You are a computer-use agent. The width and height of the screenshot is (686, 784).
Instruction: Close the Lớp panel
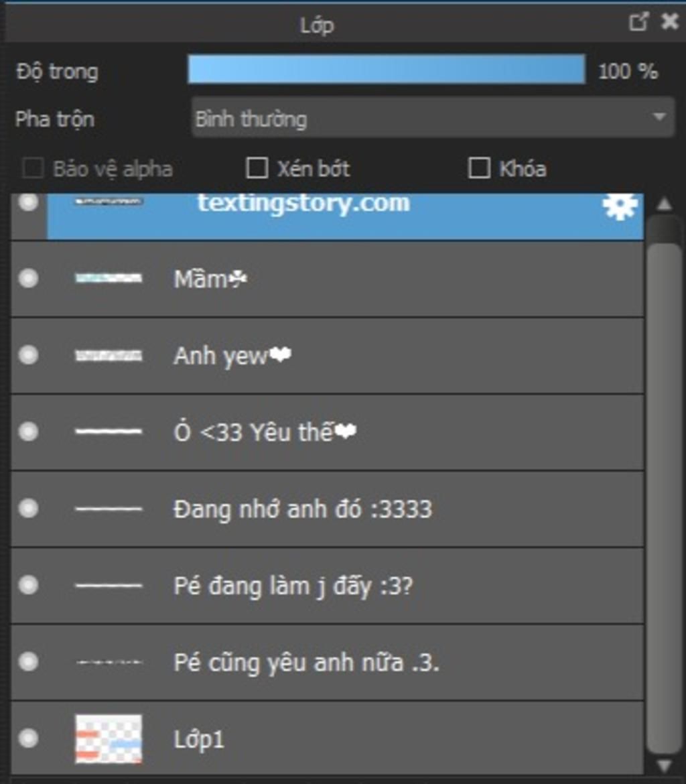(669, 22)
